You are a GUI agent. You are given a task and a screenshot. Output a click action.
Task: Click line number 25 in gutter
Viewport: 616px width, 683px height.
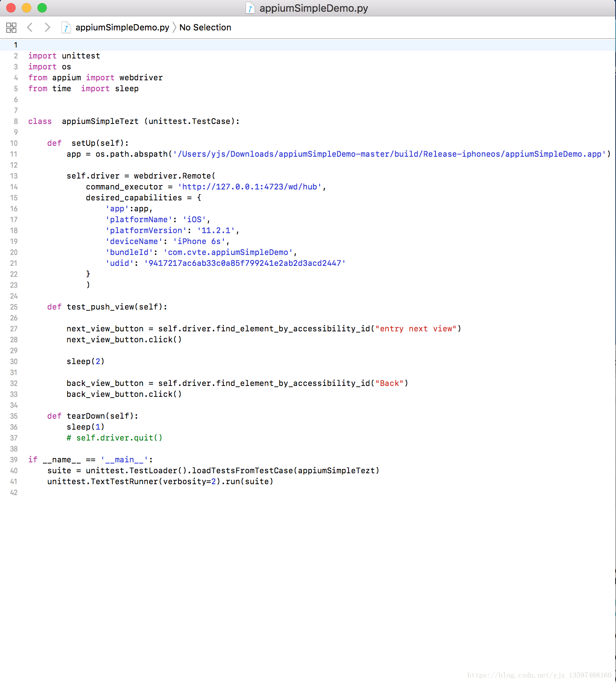14,307
